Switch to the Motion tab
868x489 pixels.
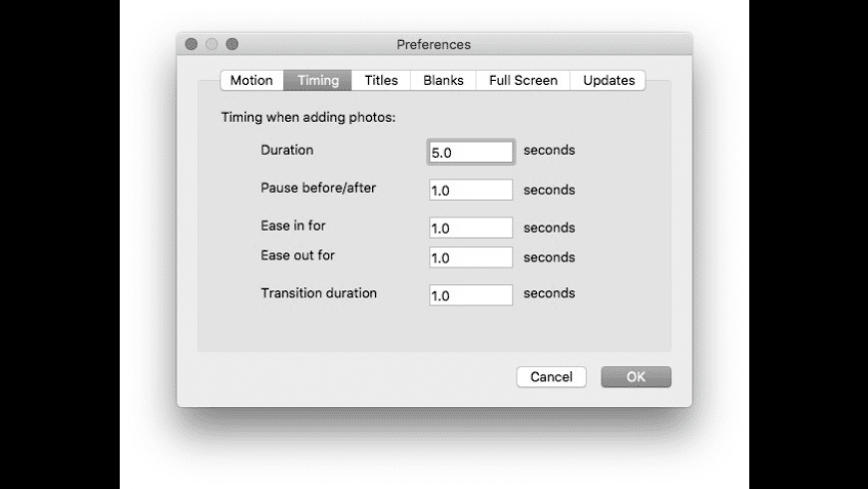251,81
